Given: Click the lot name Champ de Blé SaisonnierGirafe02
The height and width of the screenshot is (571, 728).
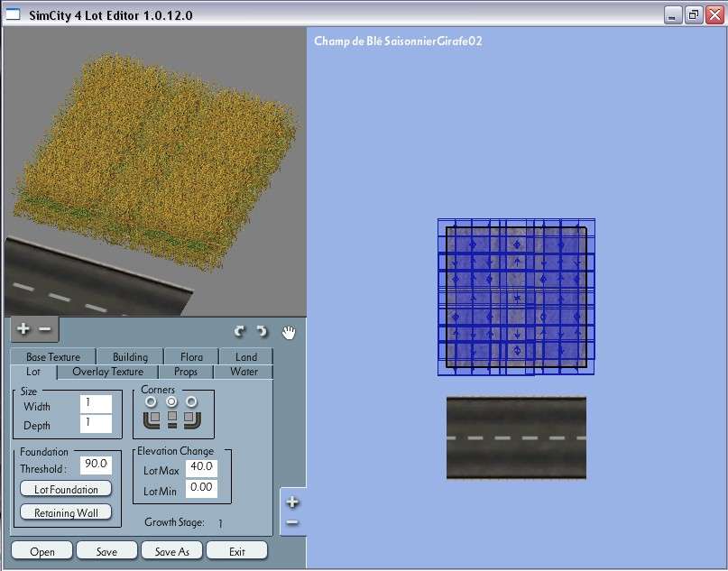Looking at the screenshot, I should [x=398, y=41].
